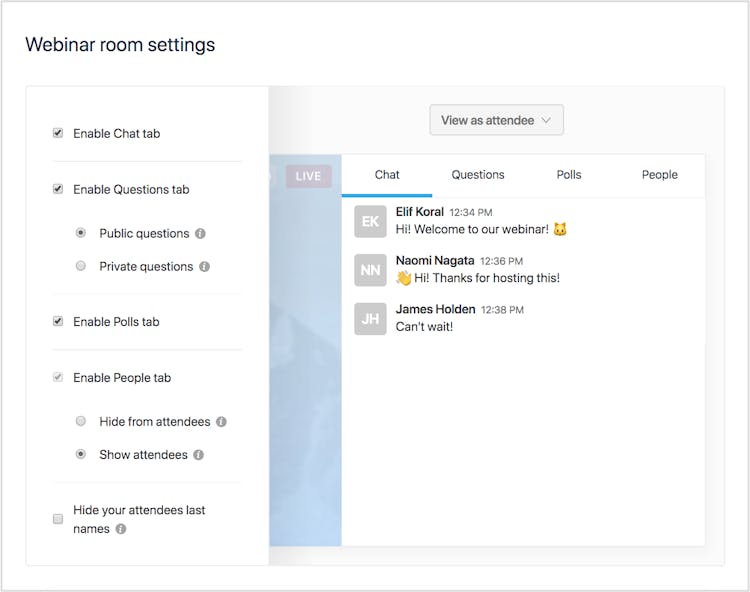The image size is (750, 592).
Task: Click Naomi Nagata's NN avatar
Action: tap(370, 270)
